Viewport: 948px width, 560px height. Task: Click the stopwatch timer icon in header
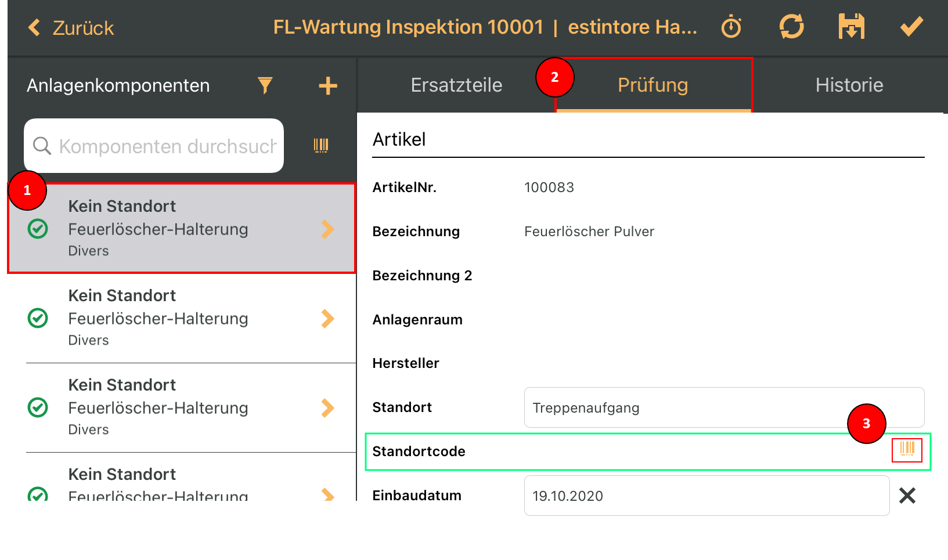[x=731, y=27]
